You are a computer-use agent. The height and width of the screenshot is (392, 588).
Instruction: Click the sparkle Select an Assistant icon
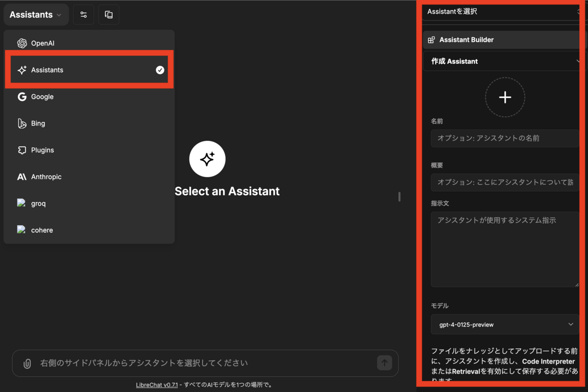coord(207,158)
